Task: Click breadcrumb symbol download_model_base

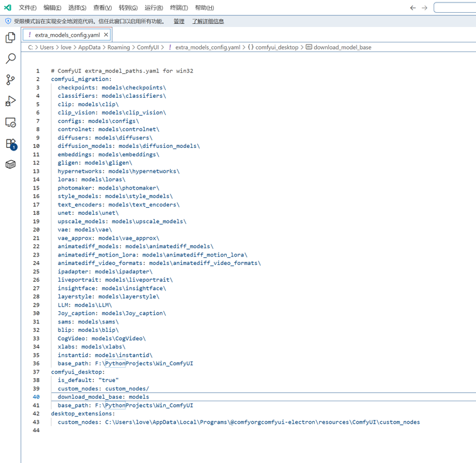Action: pyautogui.click(x=339, y=48)
